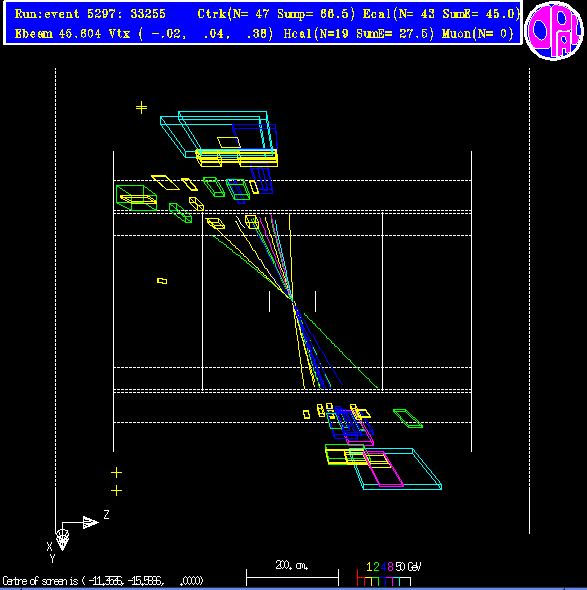Click the event vertex where tracks converge
Screen dimensions: 587x590
(x=292, y=300)
